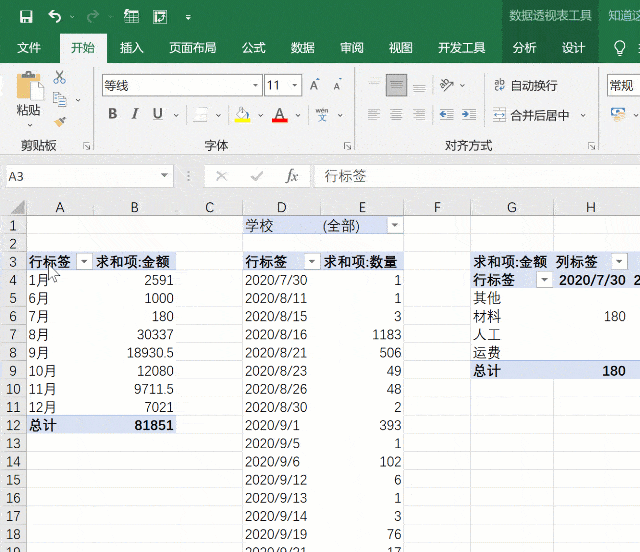Open the 学校 (全部) filter dropdown
The width and height of the screenshot is (640, 552).
394,227
